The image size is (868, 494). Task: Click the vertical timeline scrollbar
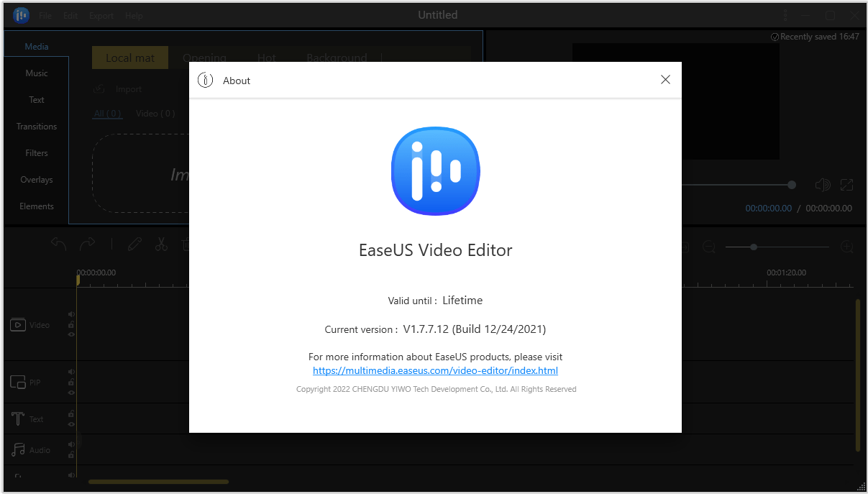857,375
